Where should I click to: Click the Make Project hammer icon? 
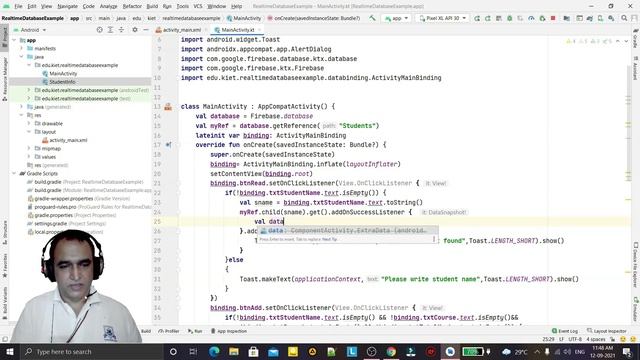[372, 18]
